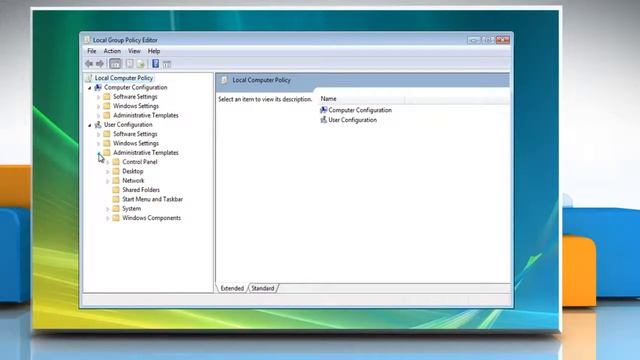
Task: Switch to the Standard tab
Action: (x=262, y=288)
